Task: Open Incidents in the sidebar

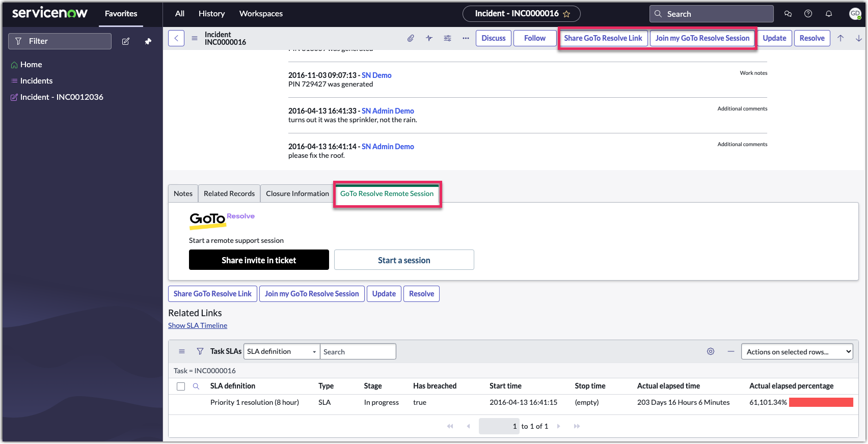Action: pyautogui.click(x=36, y=81)
